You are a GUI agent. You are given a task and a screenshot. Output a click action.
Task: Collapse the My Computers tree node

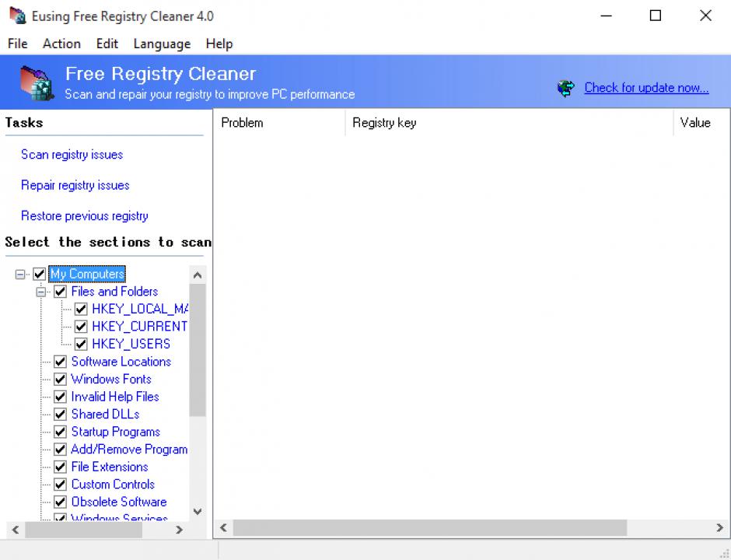pos(20,275)
